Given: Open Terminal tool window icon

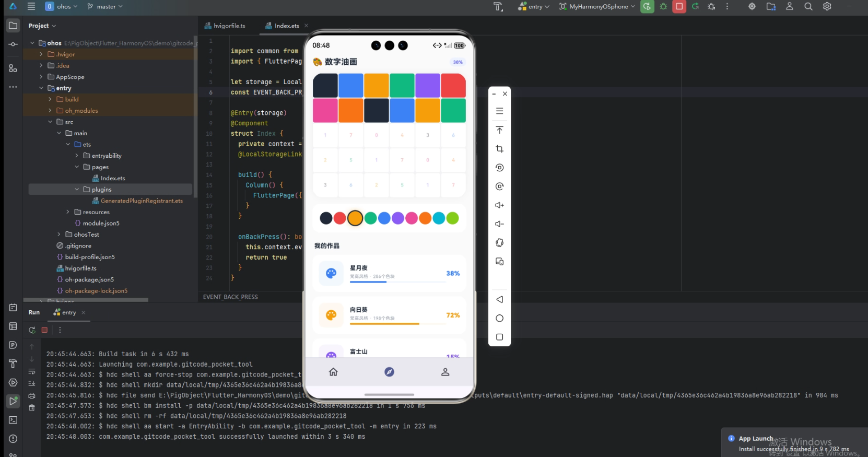Looking at the screenshot, I should [13, 420].
